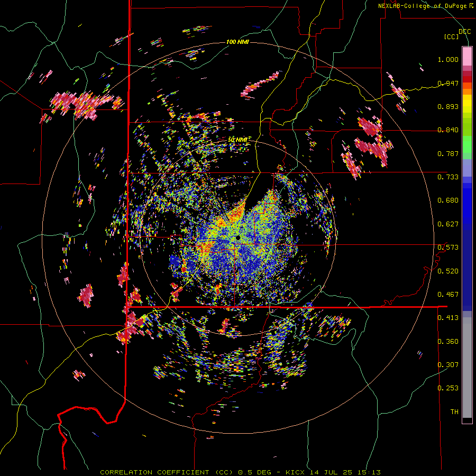Image resolution: width=476 pixels, height=476 pixels.
Task: Click the [CC] units label
Action: pos(452,37)
